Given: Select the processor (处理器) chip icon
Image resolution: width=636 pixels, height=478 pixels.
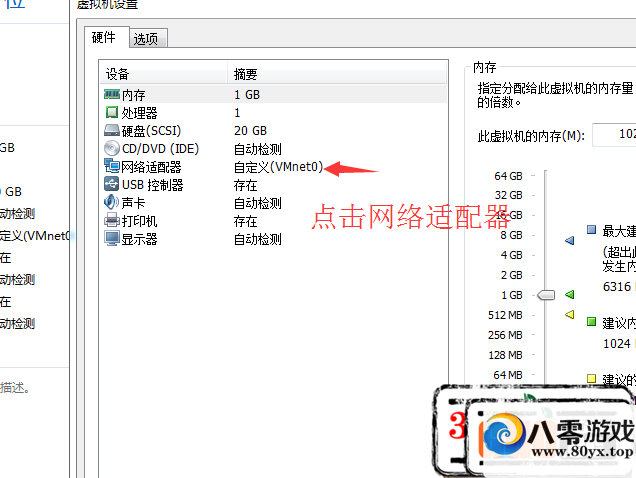Looking at the screenshot, I should [112, 112].
